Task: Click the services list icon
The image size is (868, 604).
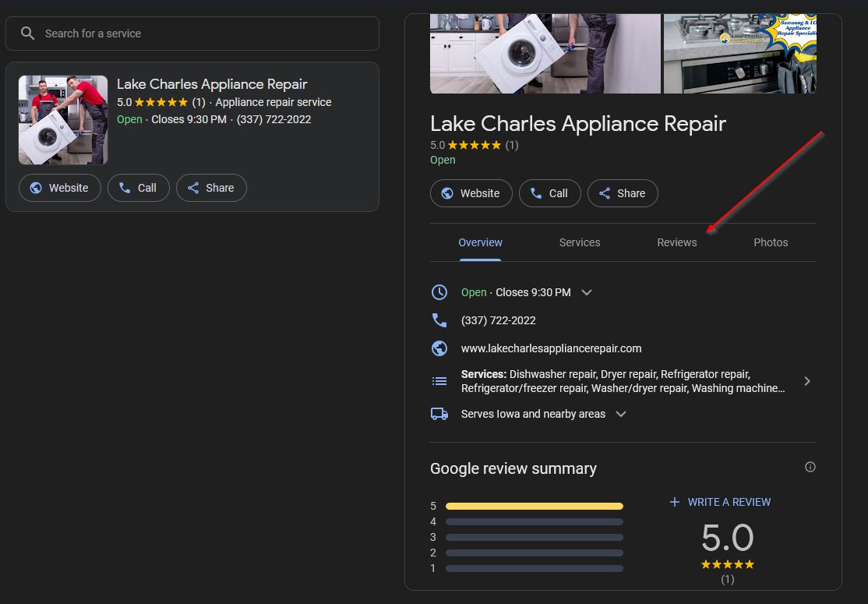Action: tap(439, 381)
